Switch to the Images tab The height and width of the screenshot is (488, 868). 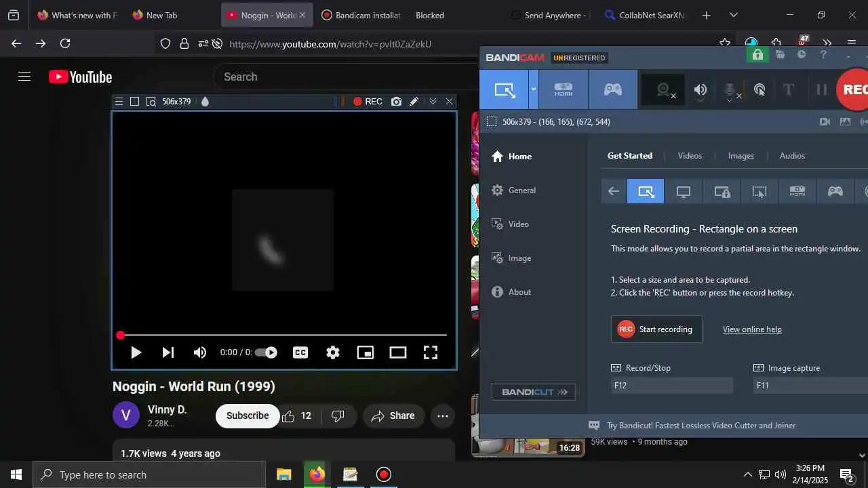coord(741,156)
